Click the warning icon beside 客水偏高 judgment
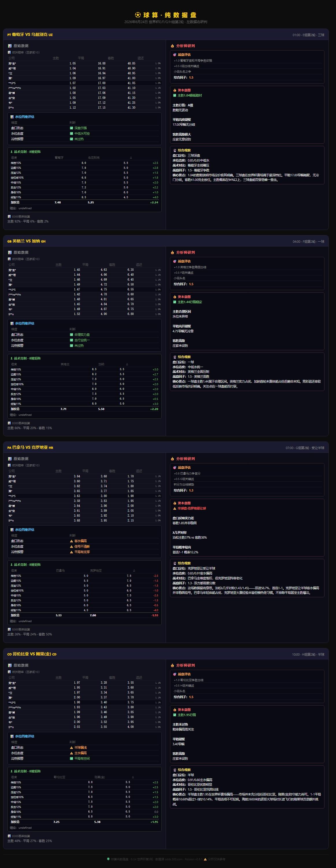Image resolution: width=336 pixels, height=868 pixels. (x=71, y=541)
